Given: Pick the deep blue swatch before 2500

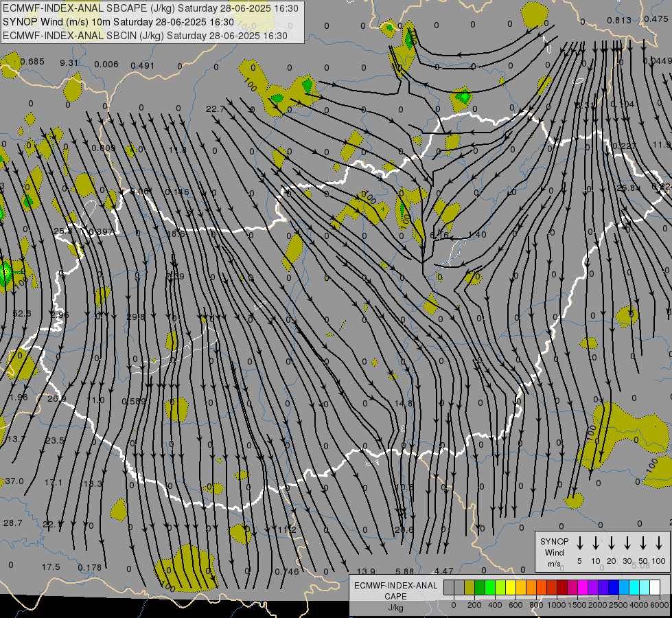Looking at the screenshot, I should (613, 588).
